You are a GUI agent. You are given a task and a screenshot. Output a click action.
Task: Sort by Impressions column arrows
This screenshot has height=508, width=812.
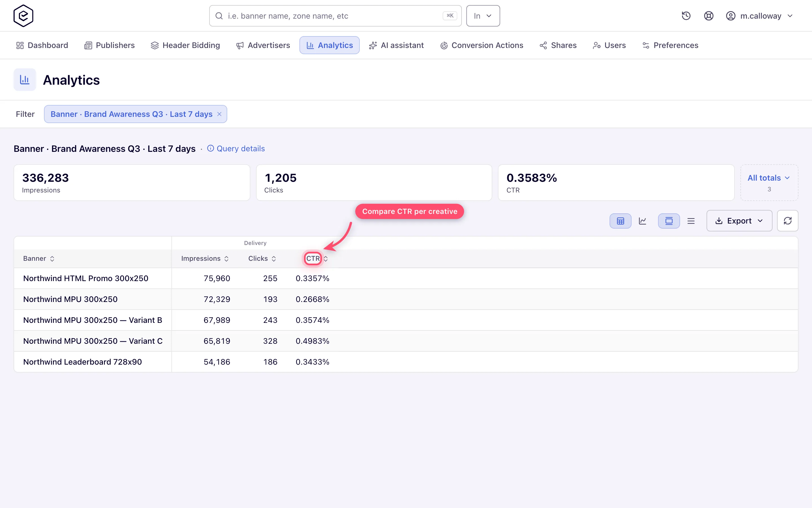(226, 259)
